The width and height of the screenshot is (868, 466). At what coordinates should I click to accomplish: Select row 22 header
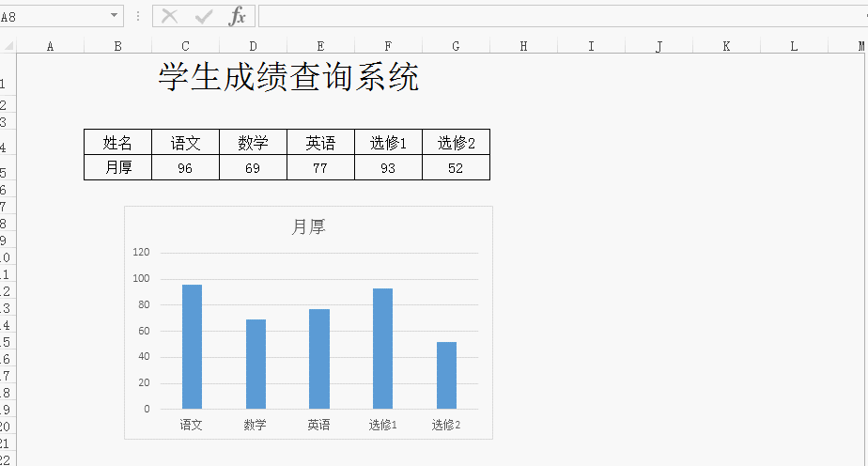[8, 459]
